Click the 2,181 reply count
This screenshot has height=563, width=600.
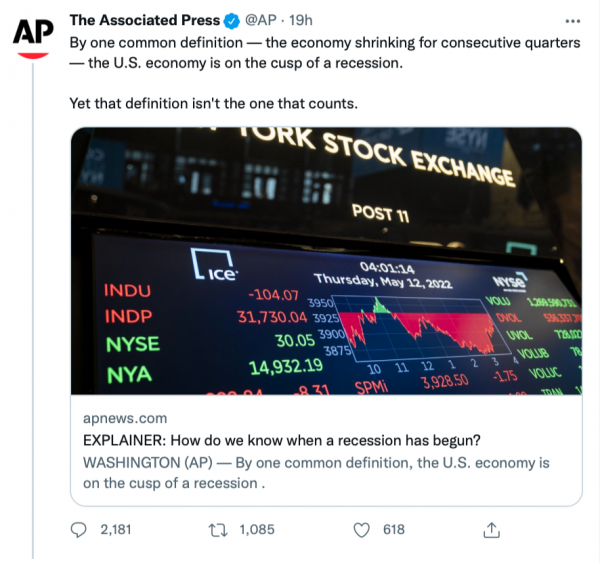(116, 530)
